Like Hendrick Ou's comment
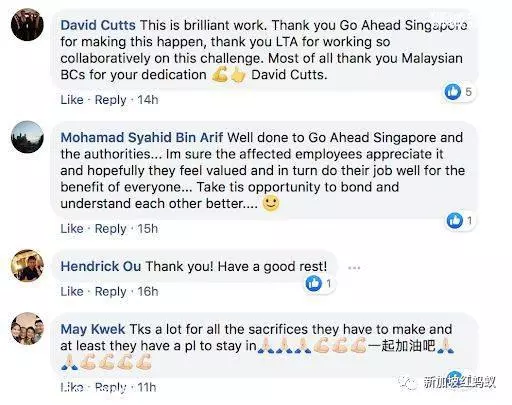 [72, 291]
